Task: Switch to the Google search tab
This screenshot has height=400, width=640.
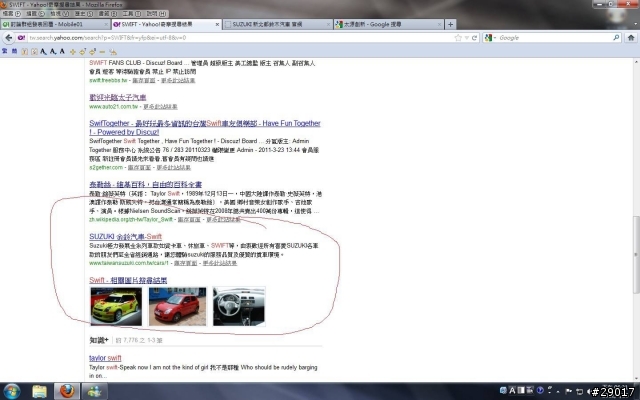Action: click(389, 24)
